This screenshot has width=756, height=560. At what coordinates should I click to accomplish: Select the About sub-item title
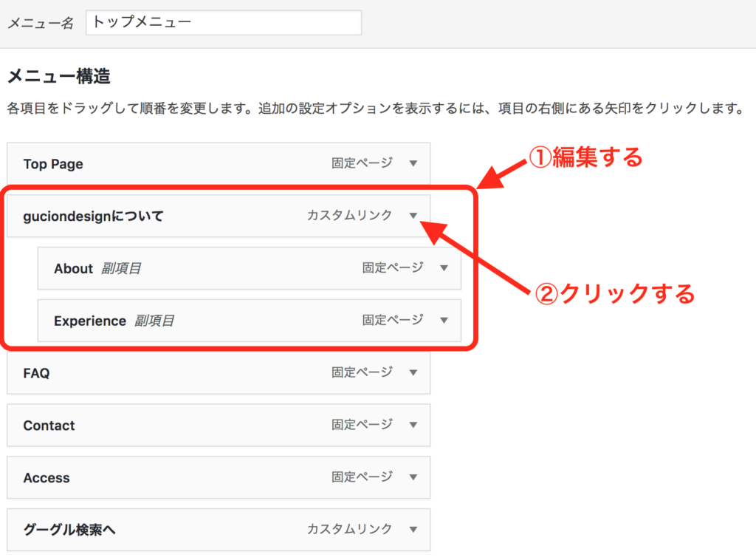pos(73,269)
